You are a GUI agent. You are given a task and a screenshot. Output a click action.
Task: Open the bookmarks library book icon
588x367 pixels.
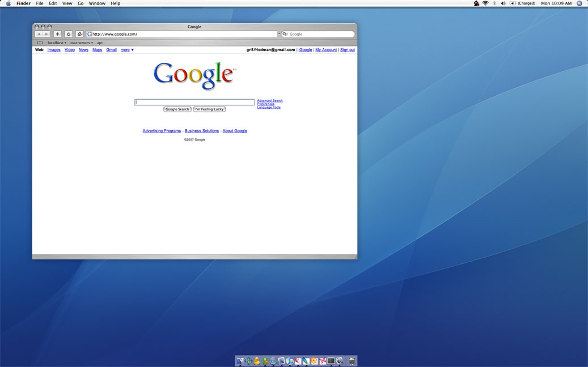[x=40, y=42]
